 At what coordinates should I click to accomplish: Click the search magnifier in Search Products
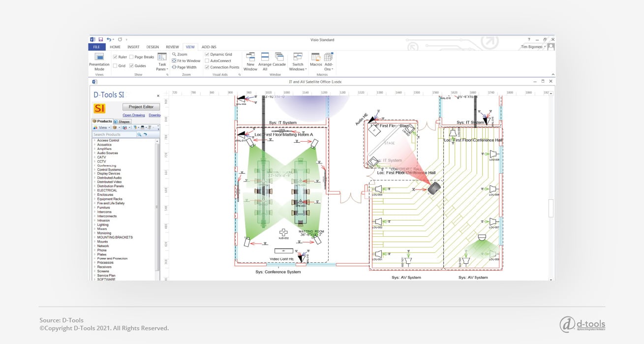(140, 134)
